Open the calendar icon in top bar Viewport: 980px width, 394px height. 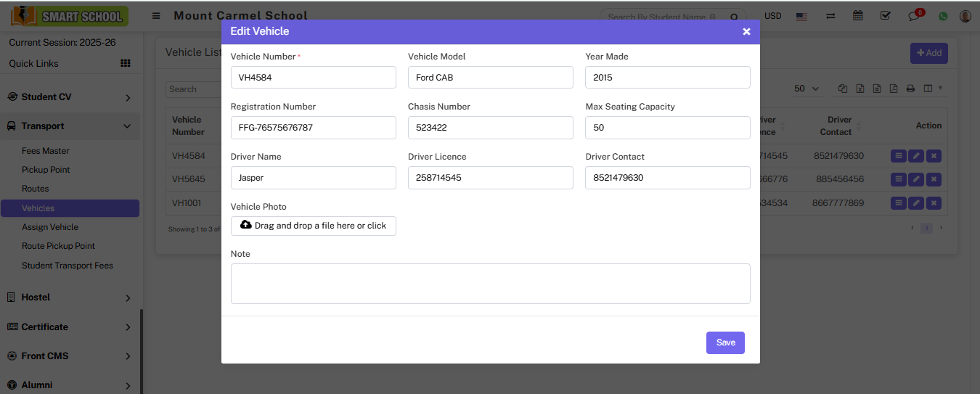point(858,15)
